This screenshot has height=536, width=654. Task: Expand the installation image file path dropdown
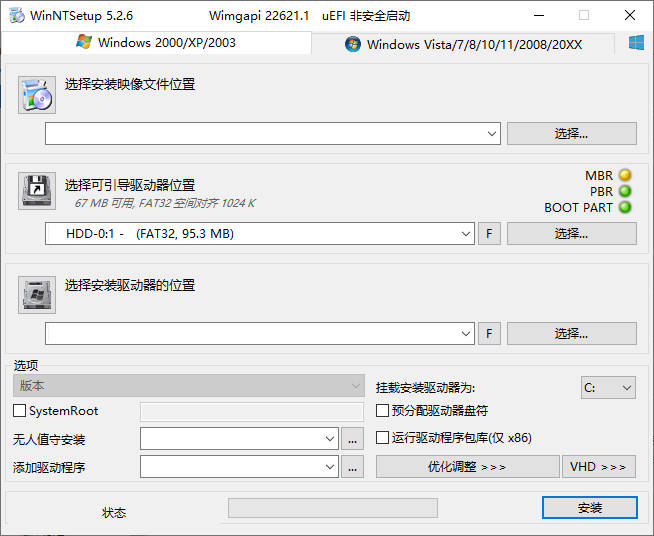491,133
